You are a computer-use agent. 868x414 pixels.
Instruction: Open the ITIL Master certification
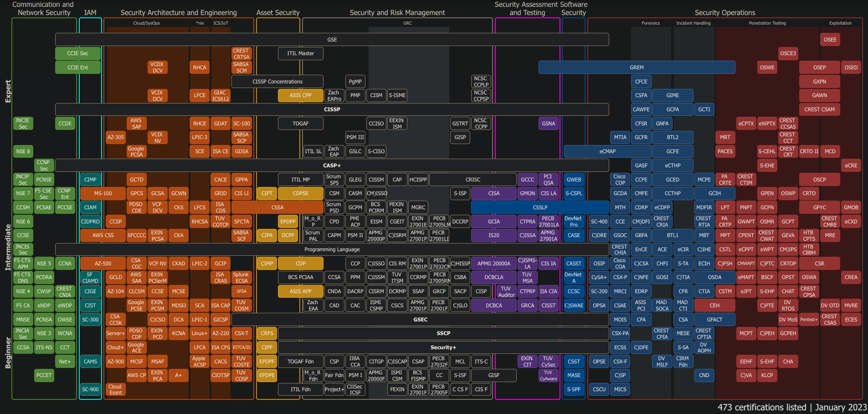point(301,53)
